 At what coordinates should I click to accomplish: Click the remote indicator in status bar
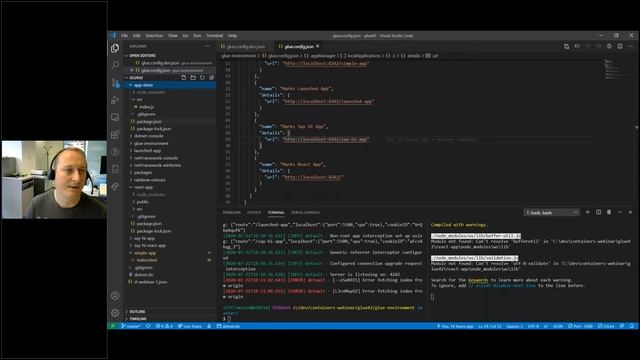pos(113,326)
